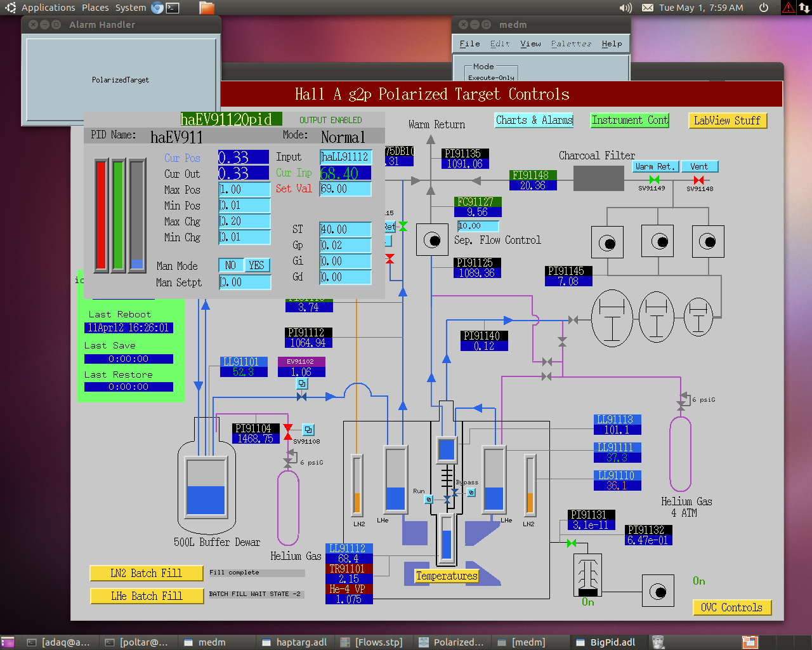Click the red SV91108 valve symbol

coord(288,432)
